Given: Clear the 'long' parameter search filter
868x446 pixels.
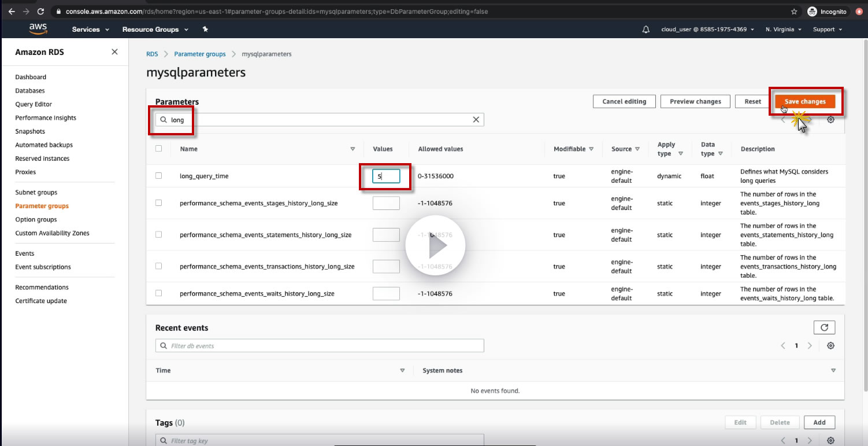Looking at the screenshot, I should coord(476,120).
